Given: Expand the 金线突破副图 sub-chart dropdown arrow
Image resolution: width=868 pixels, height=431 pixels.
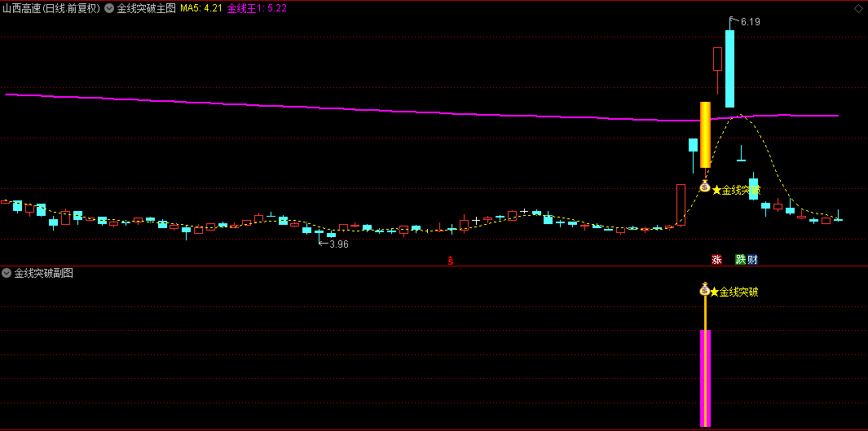Looking at the screenshot, I should [7, 273].
